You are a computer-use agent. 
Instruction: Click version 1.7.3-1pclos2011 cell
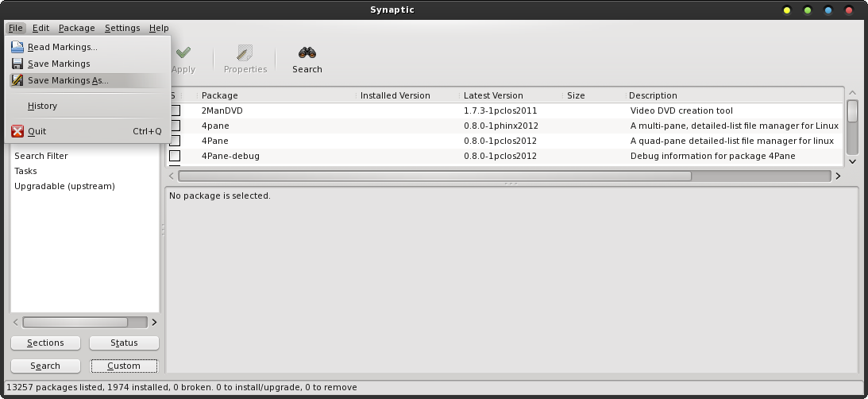[500, 110]
